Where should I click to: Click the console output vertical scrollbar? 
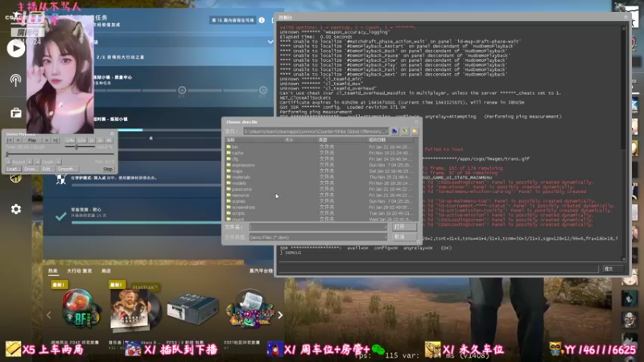coord(625,144)
